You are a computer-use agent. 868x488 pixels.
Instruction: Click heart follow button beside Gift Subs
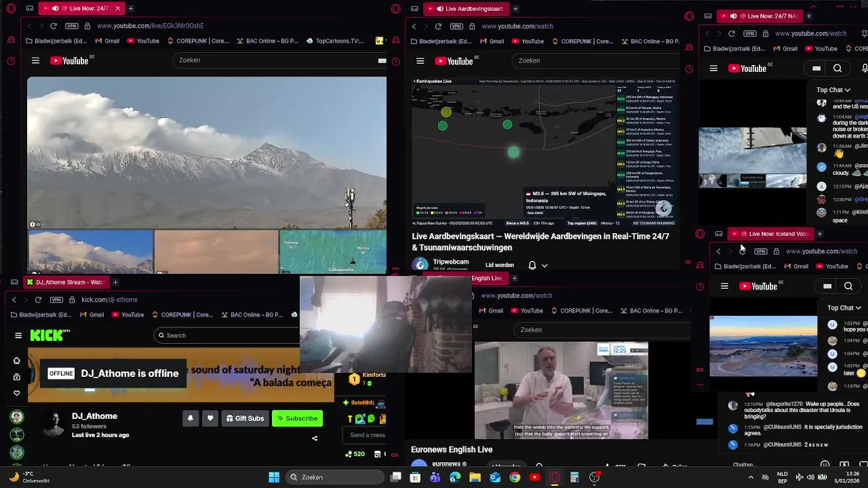coord(210,418)
